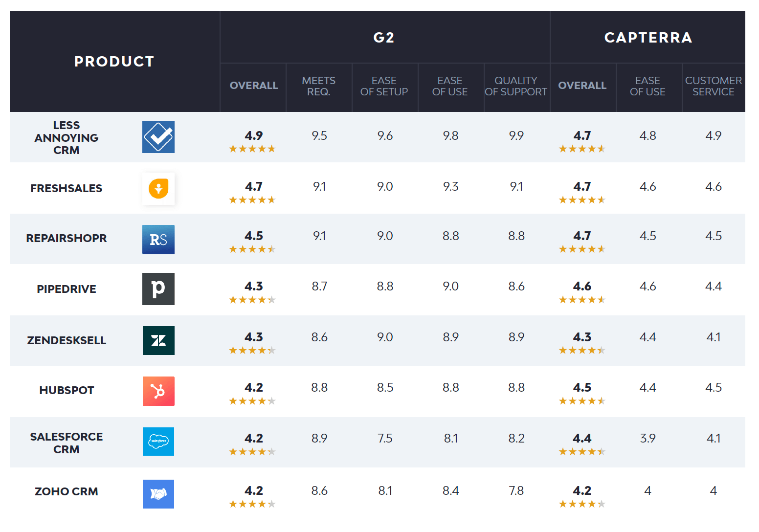Click Less Annoying CRM's G2 star rating
759x532 pixels.
pyautogui.click(x=252, y=149)
